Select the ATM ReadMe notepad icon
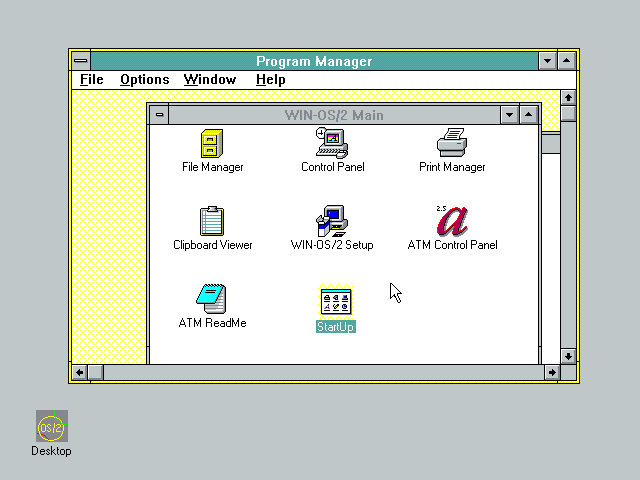This screenshot has width=640, height=480. tap(211, 299)
